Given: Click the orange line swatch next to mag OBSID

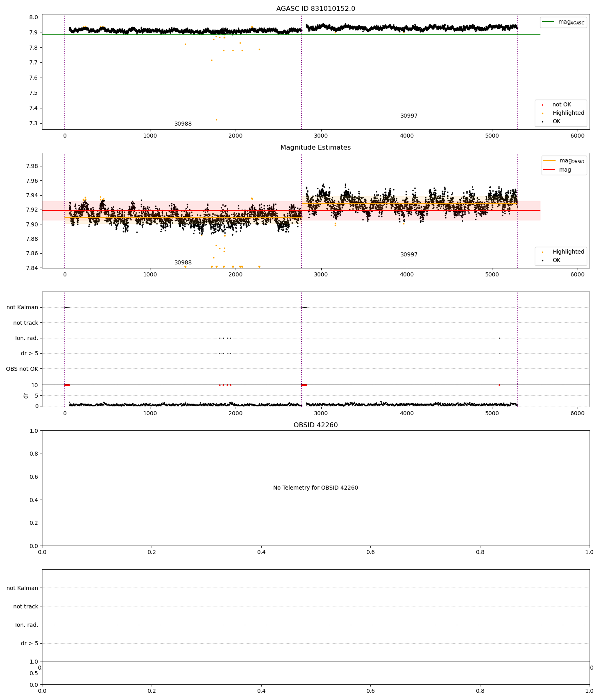Looking at the screenshot, I should [x=550, y=161].
